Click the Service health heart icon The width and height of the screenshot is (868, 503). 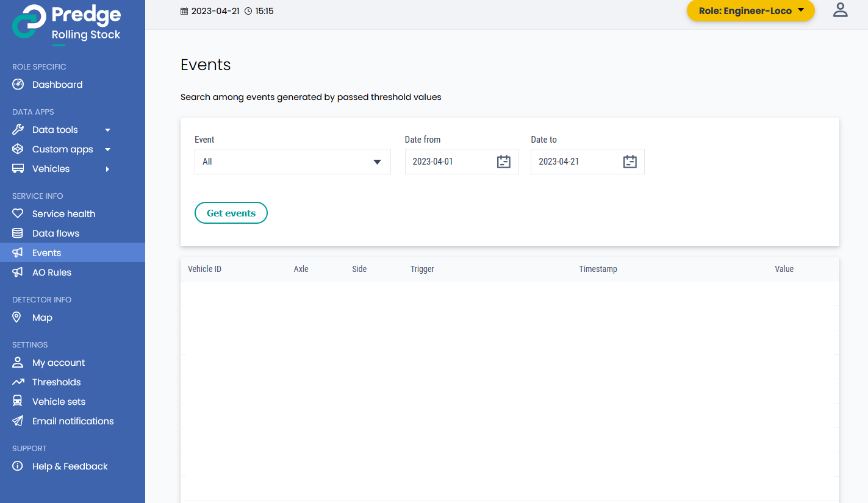pyautogui.click(x=18, y=214)
